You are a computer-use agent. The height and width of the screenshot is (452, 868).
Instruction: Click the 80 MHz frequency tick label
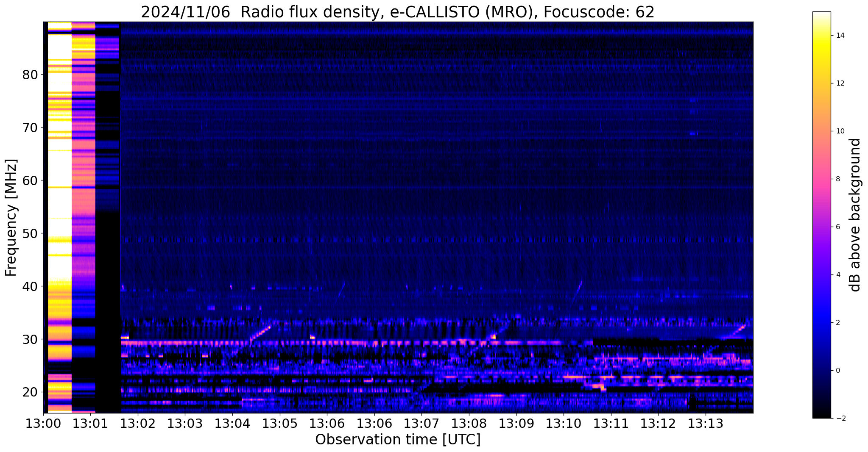pyautogui.click(x=30, y=75)
